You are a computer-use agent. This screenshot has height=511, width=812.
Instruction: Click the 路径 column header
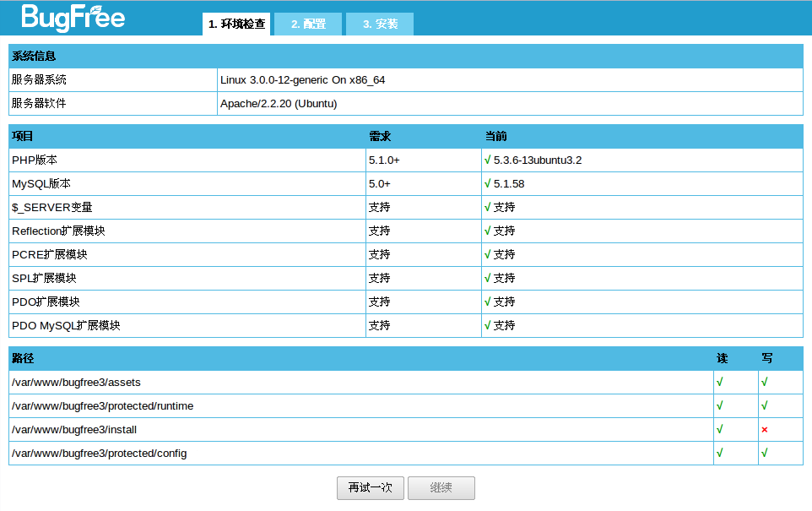pyautogui.click(x=23, y=359)
